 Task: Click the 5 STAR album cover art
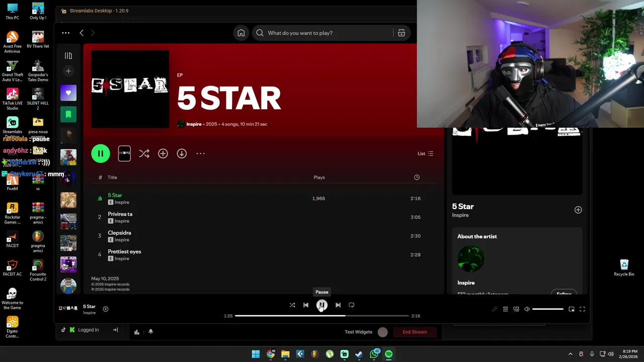pos(130,89)
